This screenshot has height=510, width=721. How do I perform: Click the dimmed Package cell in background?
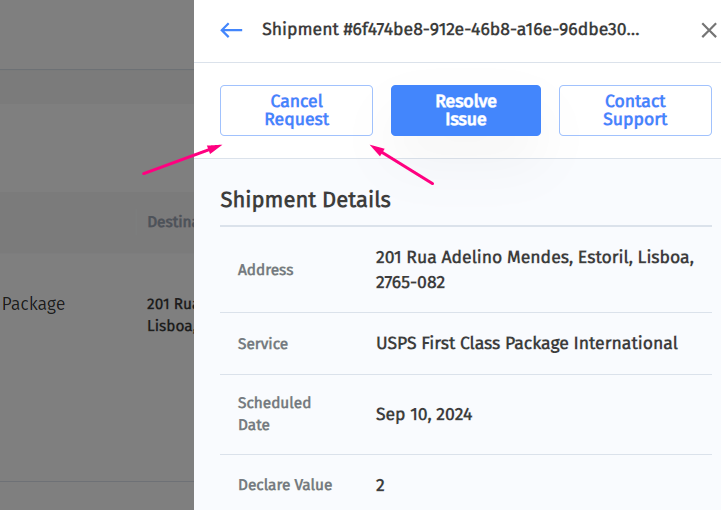click(33, 304)
